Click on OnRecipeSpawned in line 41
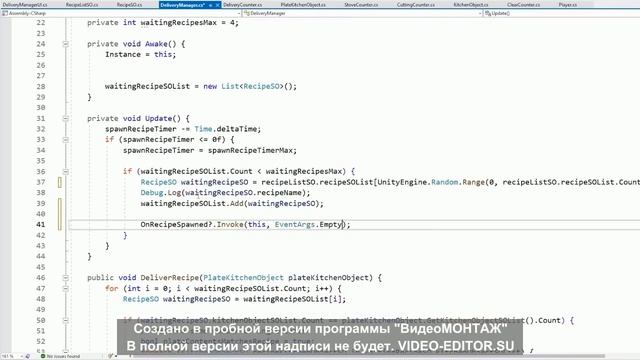This screenshot has width=640, height=360. pyautogui.click(x=174, y=224)
